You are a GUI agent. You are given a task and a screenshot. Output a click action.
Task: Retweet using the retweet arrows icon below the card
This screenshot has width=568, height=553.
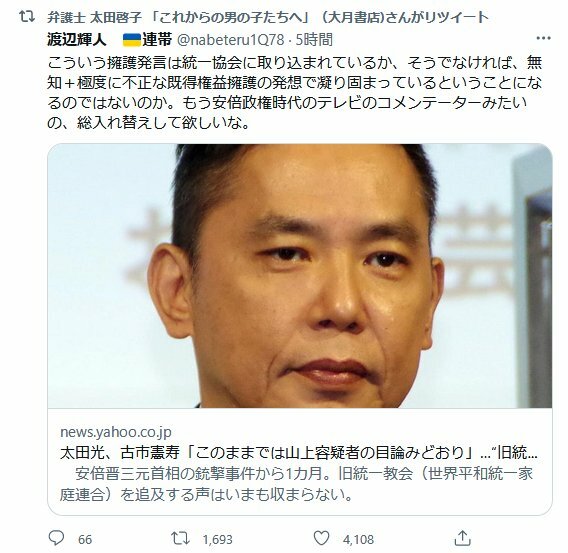click(x=180, y=538)
